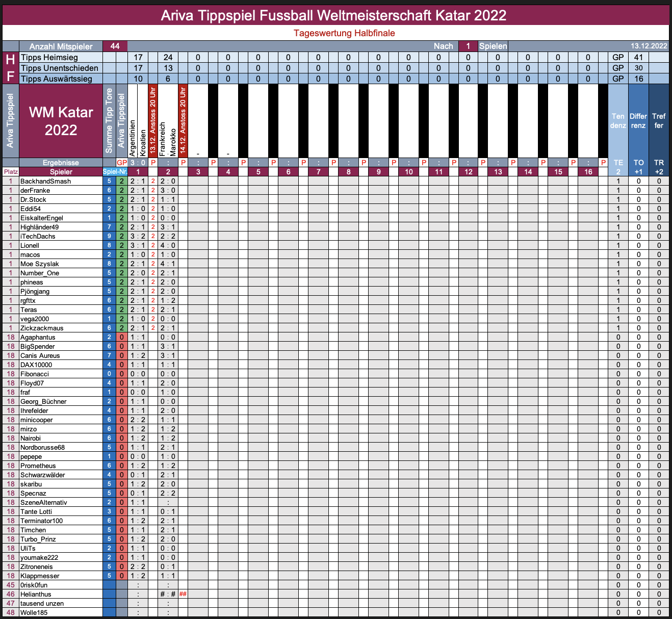Viewport: 672px width, 619px height.
Task: Select the Tipps Unentschieden row label
Action: [60, 68]
